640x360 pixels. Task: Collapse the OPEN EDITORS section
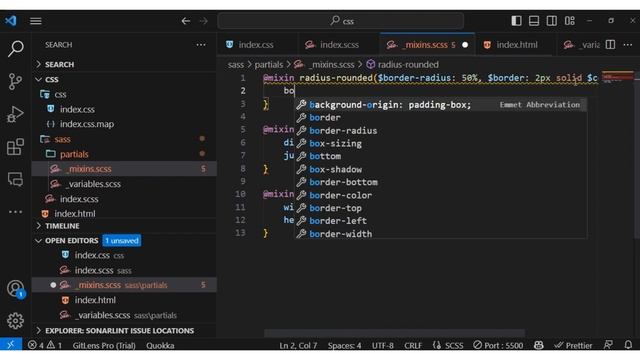pos(124,240)
